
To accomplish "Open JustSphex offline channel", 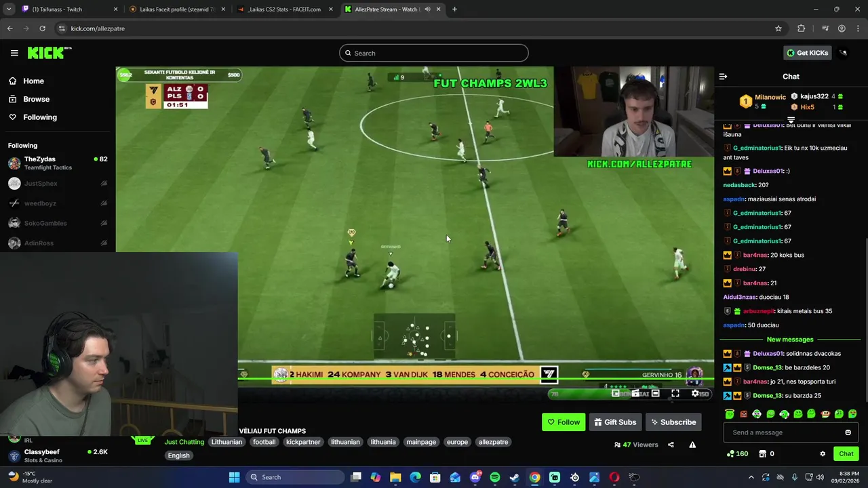I will click(58, 184).
